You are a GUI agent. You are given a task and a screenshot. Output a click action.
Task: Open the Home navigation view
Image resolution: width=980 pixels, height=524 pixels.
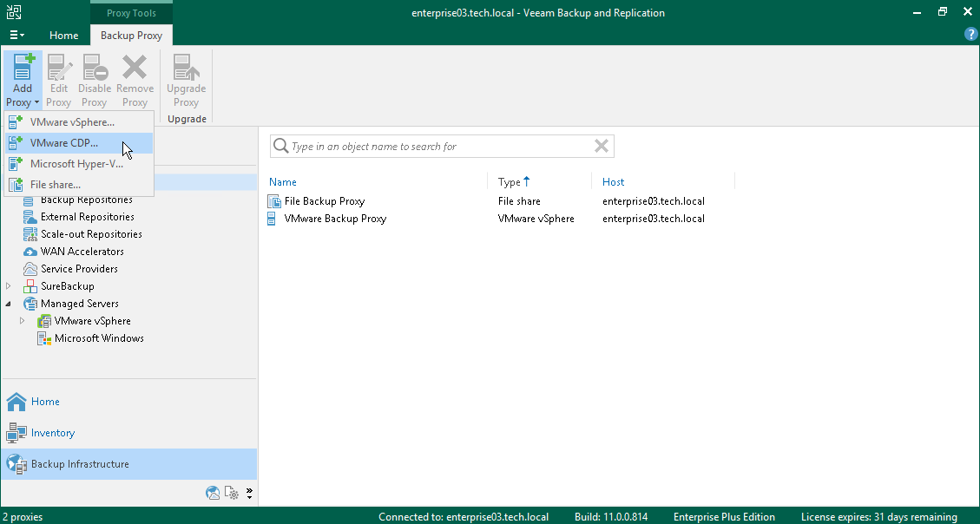point(128,402)
